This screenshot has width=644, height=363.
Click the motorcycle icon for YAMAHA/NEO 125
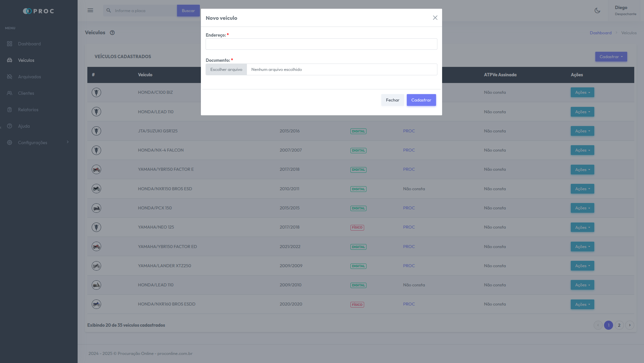[x=96, y=227]
